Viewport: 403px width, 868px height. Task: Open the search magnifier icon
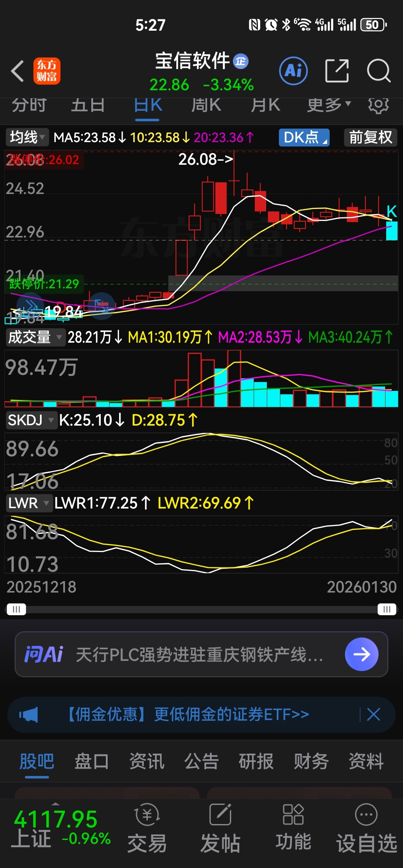379,71
